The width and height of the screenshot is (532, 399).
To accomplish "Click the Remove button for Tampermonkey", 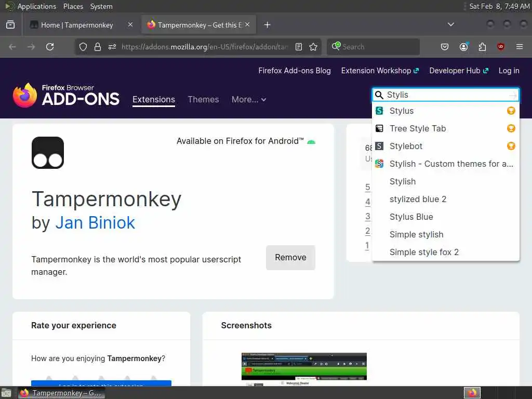I will 291,258.
